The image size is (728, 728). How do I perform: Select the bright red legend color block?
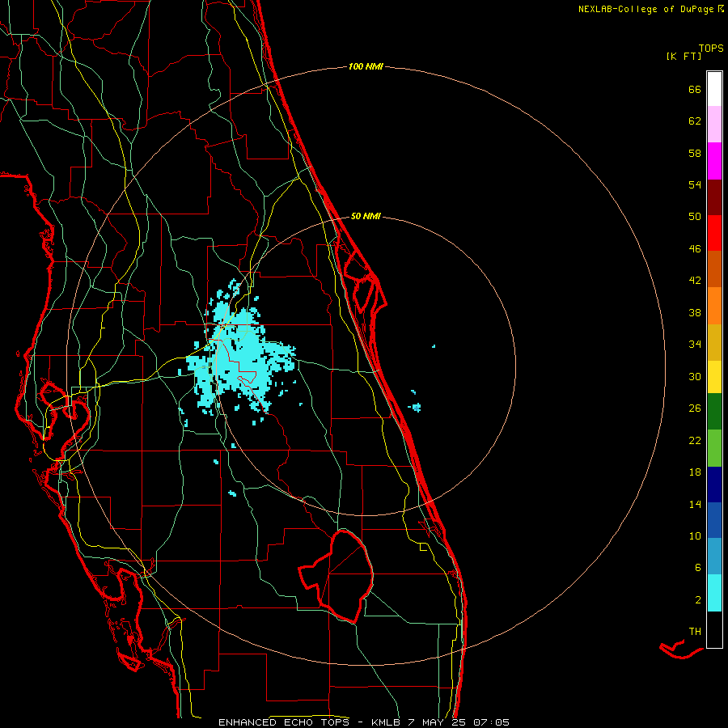(x=714, y=233)
